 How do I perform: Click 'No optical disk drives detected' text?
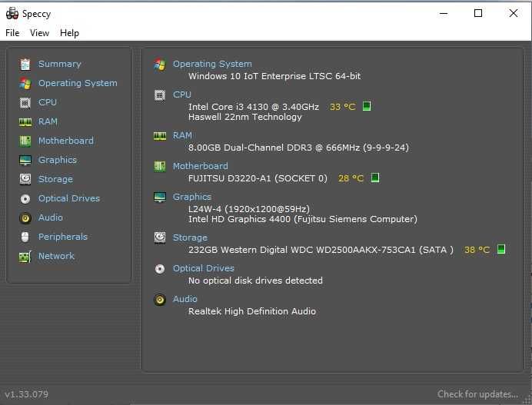click(x=255, y=281)
